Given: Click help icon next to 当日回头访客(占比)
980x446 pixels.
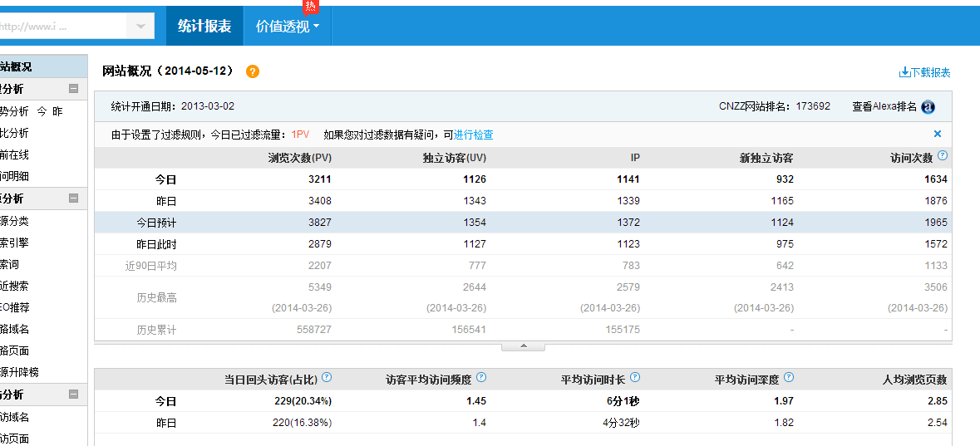Looking at the screenshot, I should [x=327, y=377].
